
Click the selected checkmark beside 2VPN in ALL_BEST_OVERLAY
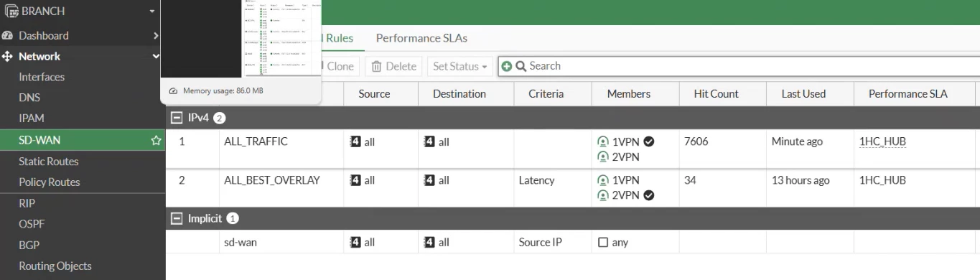tap(649, 195)
